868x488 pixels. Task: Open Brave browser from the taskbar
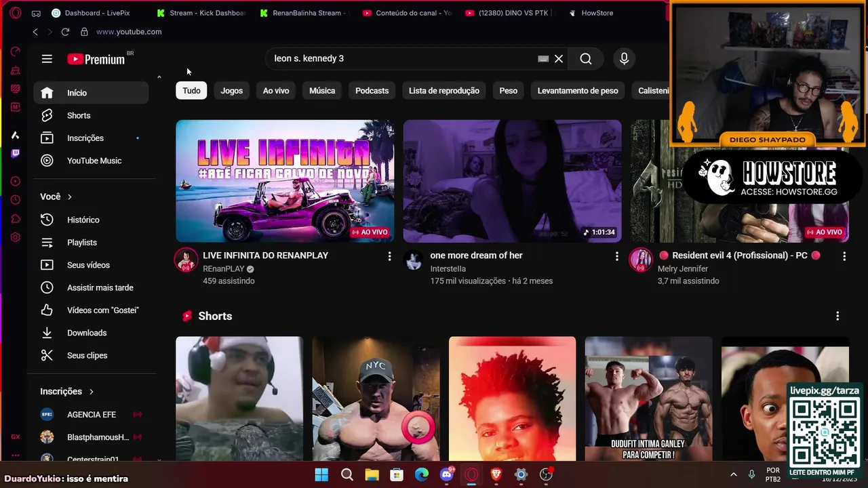[496, 474]
